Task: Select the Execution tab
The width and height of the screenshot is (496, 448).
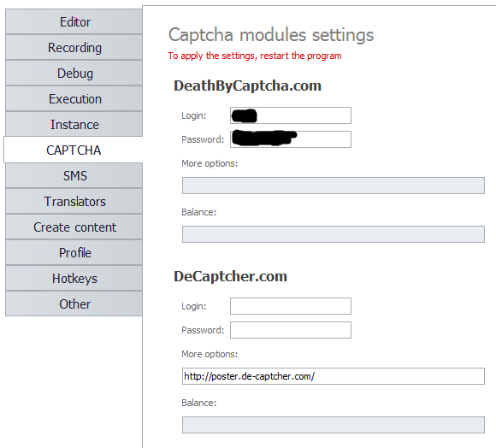Action: click(x=74, y=99)
